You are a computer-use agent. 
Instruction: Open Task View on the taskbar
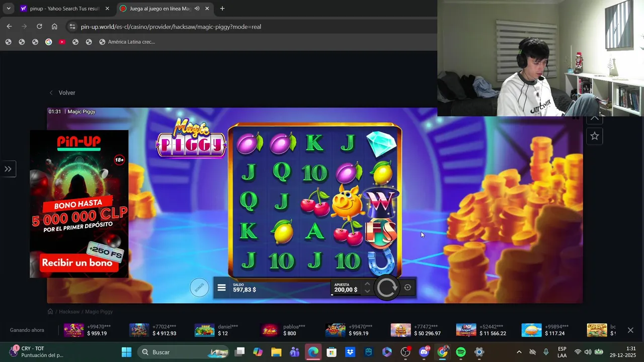(x=240, y=352)
